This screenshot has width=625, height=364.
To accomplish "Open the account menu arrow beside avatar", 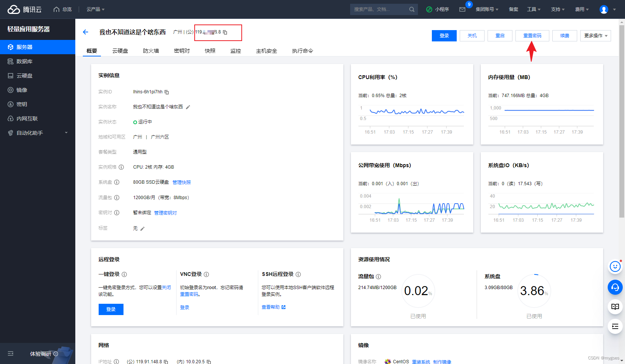I will 614,10.
